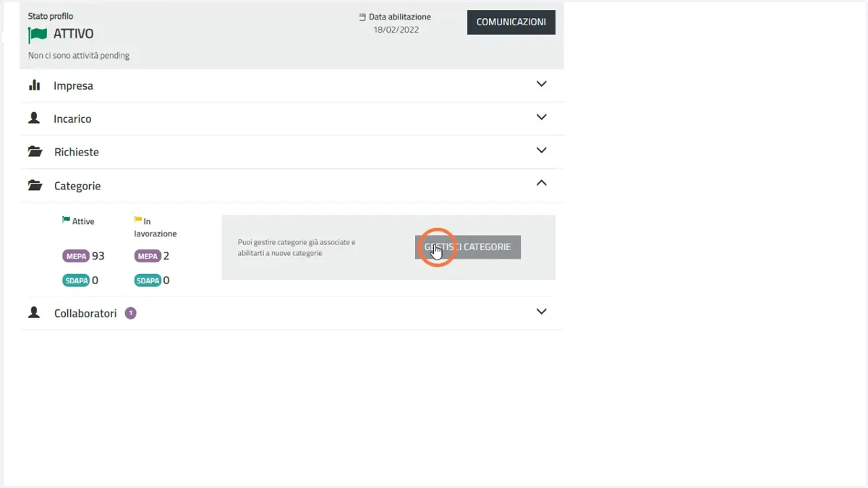Click the Categorie folder icon

[x=35, y=185]
